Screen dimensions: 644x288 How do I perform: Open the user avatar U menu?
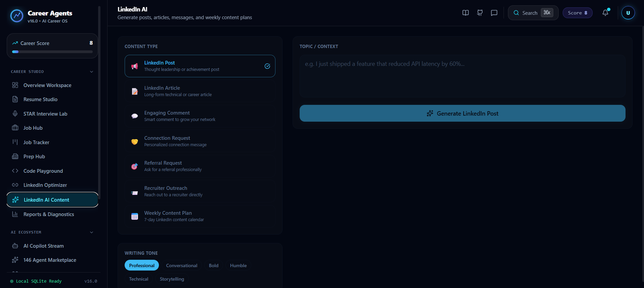628,13
